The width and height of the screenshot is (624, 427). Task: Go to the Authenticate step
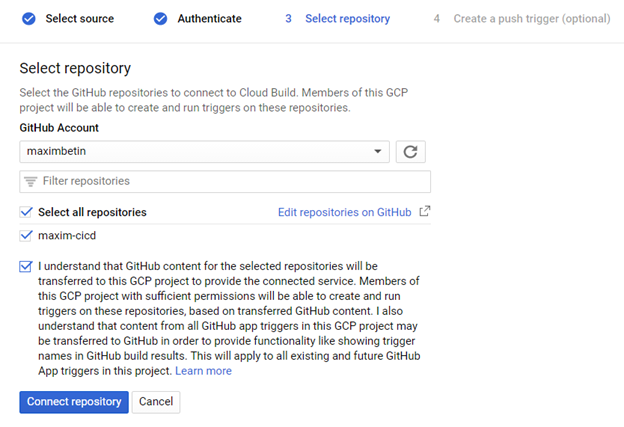(209, 19)
